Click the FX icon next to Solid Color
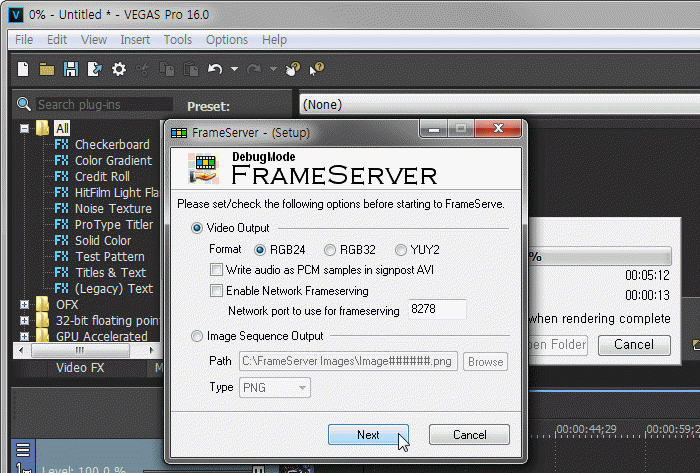Viewport: 700px width, 473px height. pyautogui.click(x=62, y=241)
